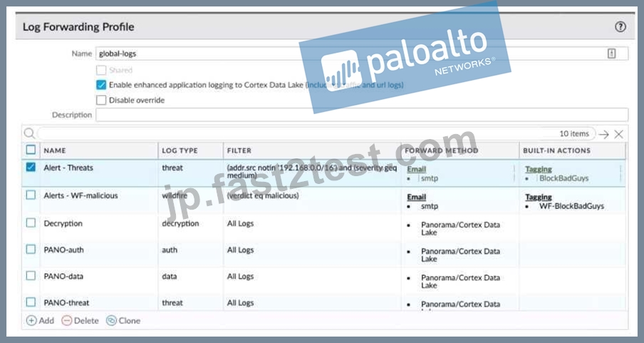Click Tagging link in Alerts - WF-malicious row
644x343 pixels.
[539, 197]
